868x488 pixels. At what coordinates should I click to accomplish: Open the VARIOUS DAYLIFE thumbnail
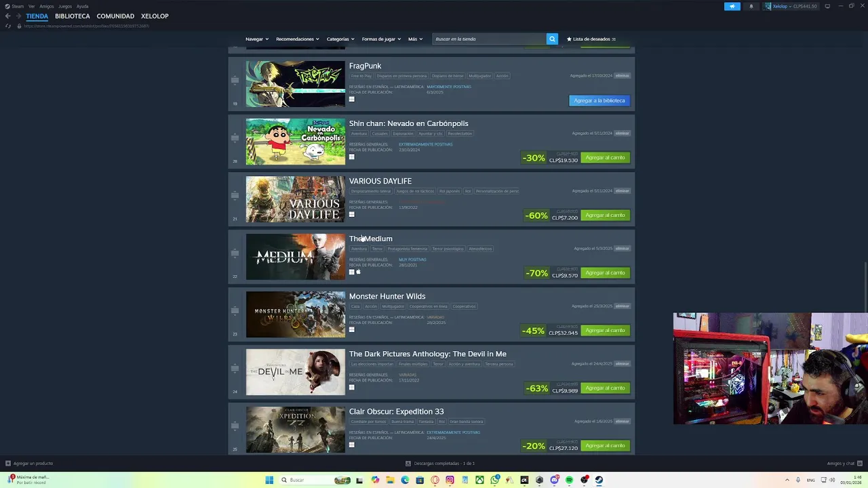pos(295,199)
